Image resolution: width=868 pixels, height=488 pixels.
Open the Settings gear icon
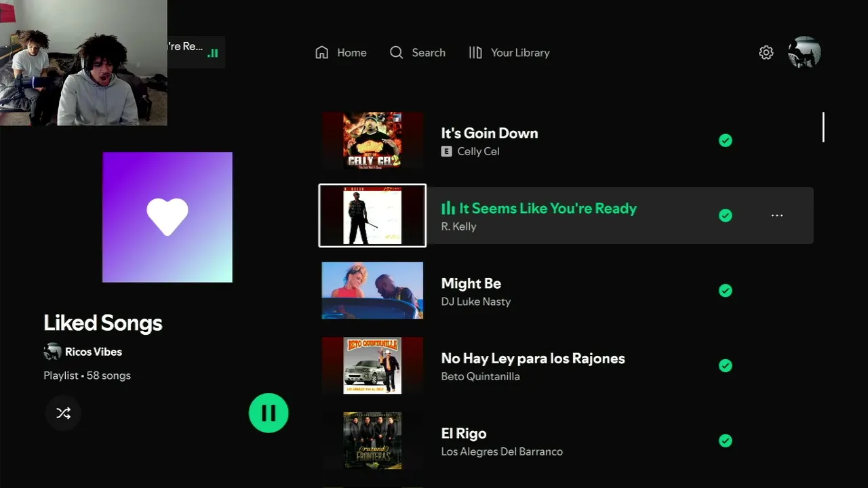[x=766, y=52]
